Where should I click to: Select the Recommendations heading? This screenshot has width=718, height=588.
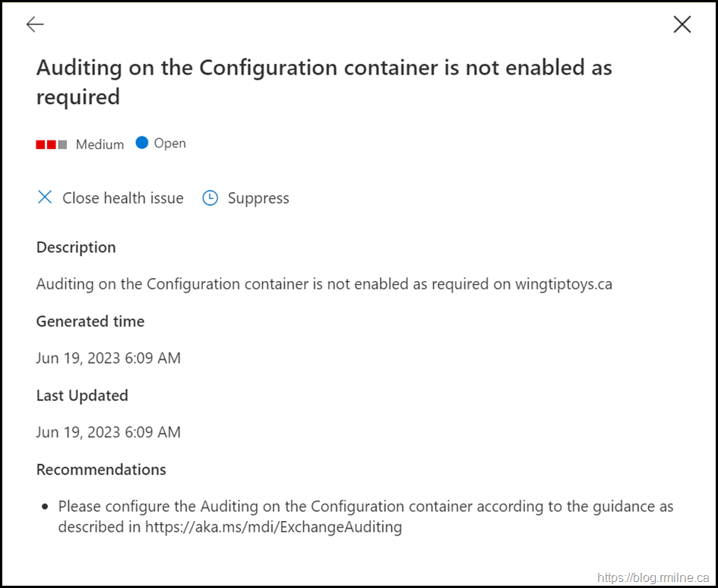click(x=101, y=469)
